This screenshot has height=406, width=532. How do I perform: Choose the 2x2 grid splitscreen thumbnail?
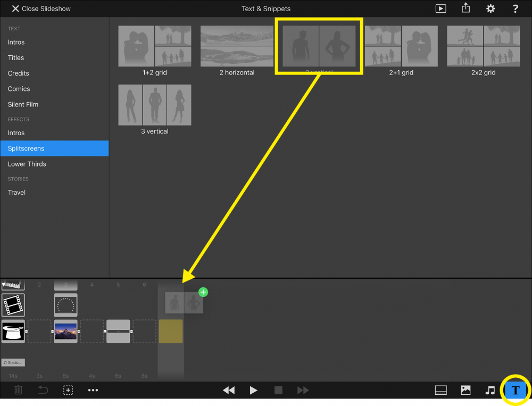pos(483,46)
